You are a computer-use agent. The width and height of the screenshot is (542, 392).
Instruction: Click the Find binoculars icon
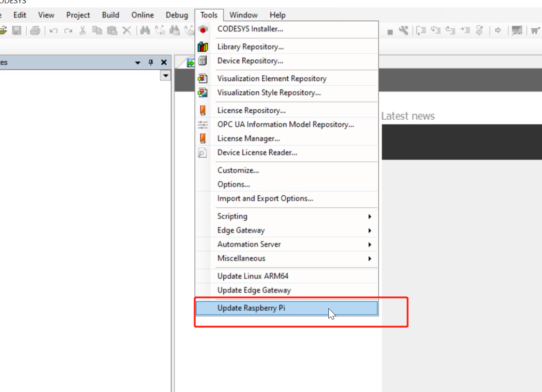(145, 30)
